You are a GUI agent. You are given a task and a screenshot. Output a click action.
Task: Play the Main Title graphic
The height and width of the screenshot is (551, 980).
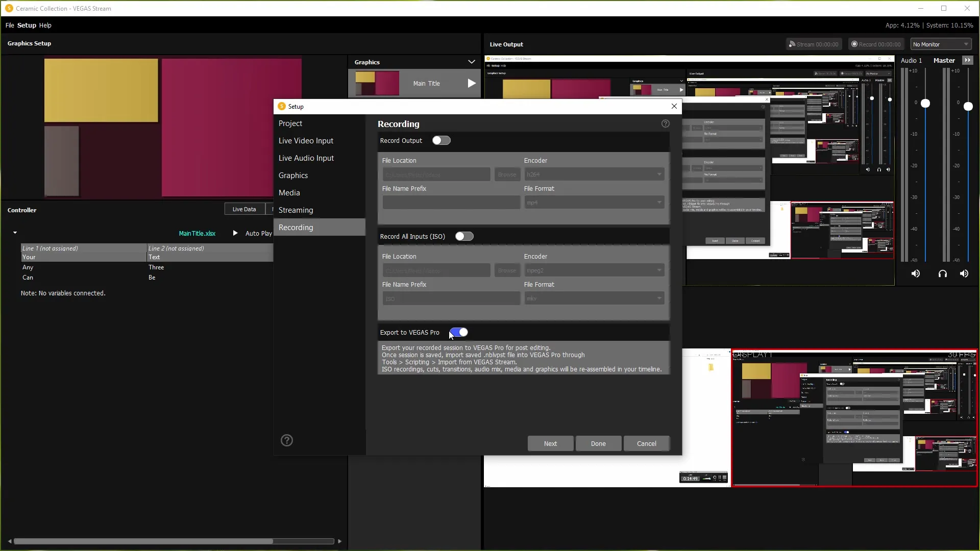(x=472, y=83)
